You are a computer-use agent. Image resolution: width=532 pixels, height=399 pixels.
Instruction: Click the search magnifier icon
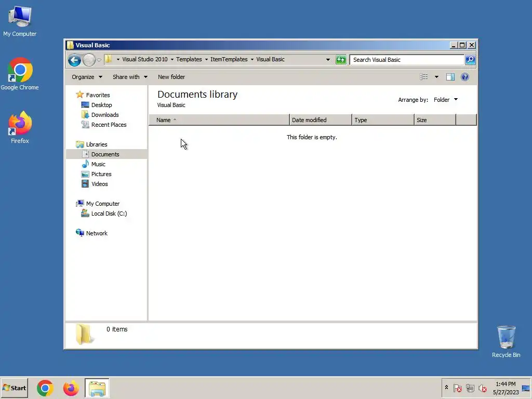(x=470, y=60)
